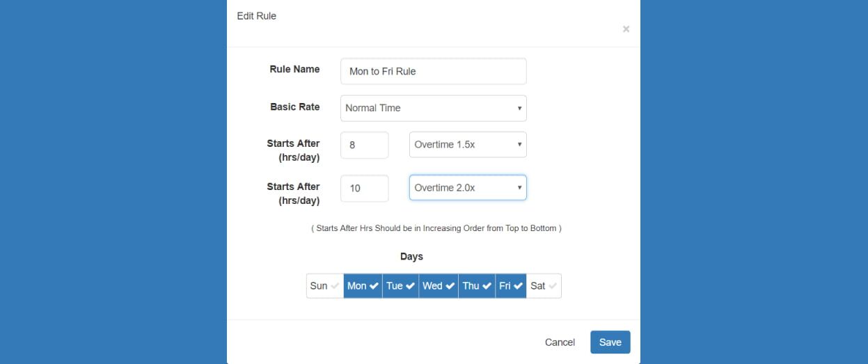Deselect the Mon day toggle
Viewport: 868px width, 364px height.
pyautogui.click(x=363, y=286)
